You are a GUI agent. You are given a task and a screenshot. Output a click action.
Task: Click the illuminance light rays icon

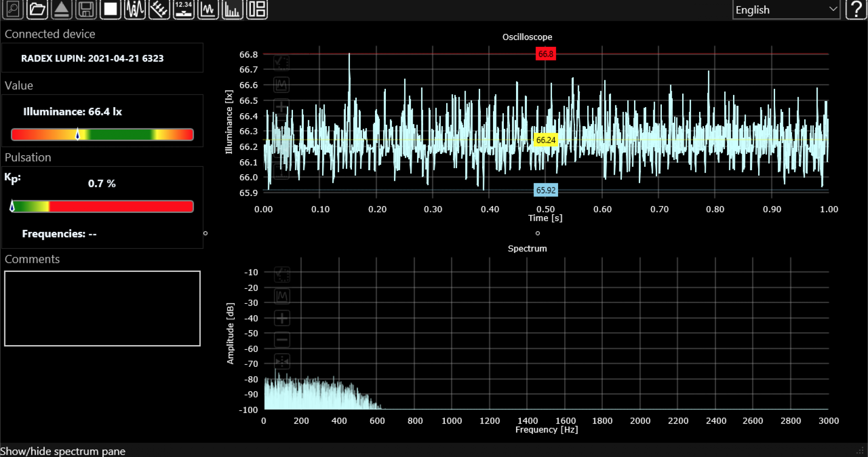point(159,9)
